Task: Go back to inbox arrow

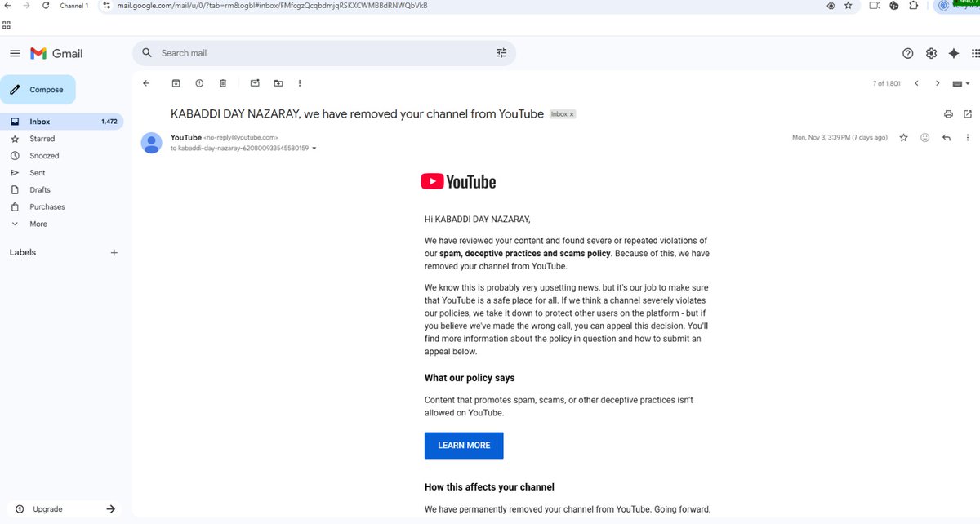Action: point(146,83)
